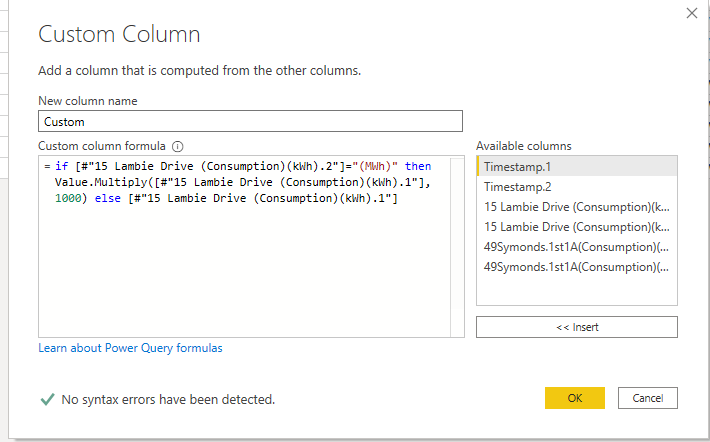
Task: Select the first 15 Lambie Drive column
Action: tap(577, 207)
